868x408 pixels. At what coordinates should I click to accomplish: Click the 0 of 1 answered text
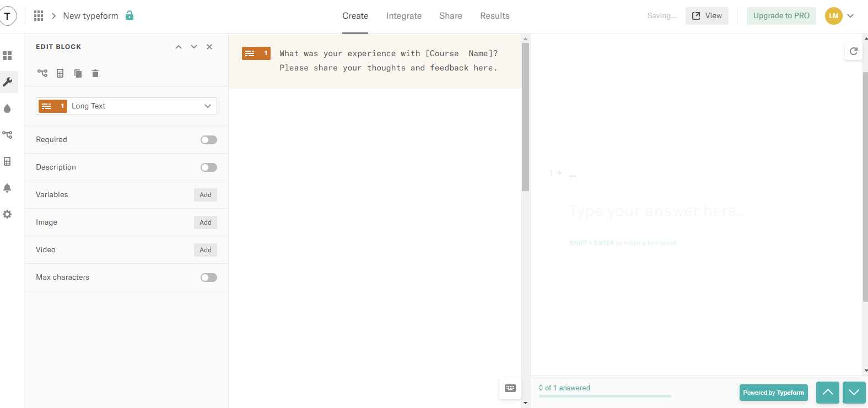564,388
